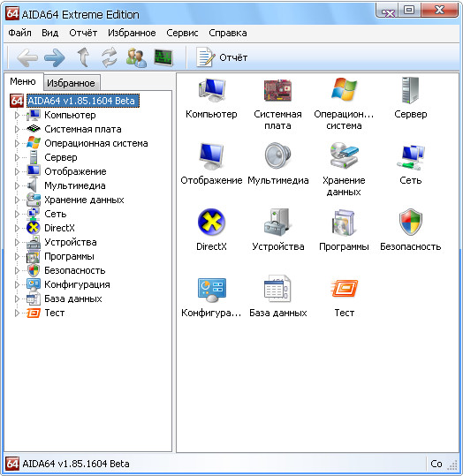Image resolution: width=463 pixels, height=476 pixels.
Task: Switch to the Избранное tab in left panel
Action: pyautogui.click(x=71, y=83)
